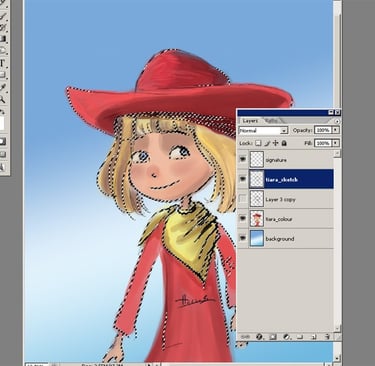This screenshot has height=366, width=375.
Task: Create a new layer from the panel footer
Action: click(314, 337)
